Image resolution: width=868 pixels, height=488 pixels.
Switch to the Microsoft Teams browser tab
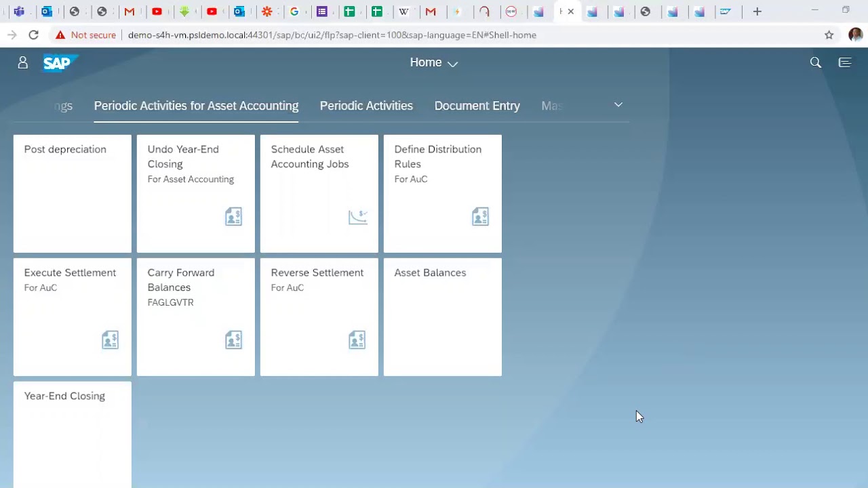click(x=19, y=12)
